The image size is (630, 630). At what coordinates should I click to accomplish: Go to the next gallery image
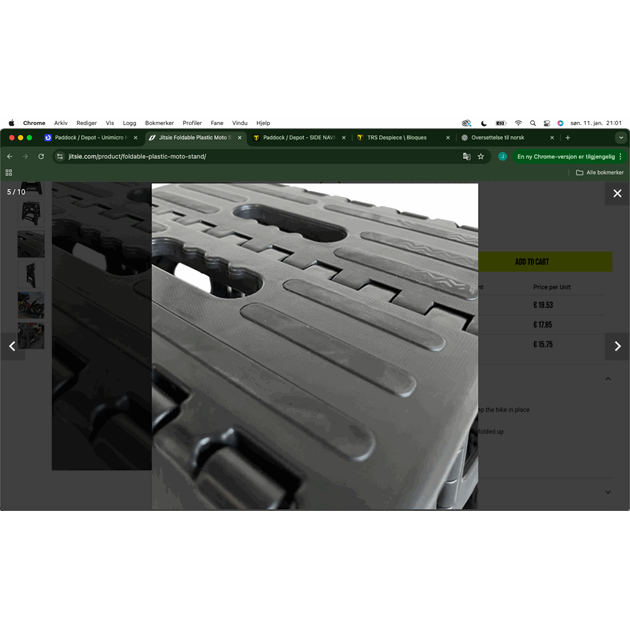[617, 346]
